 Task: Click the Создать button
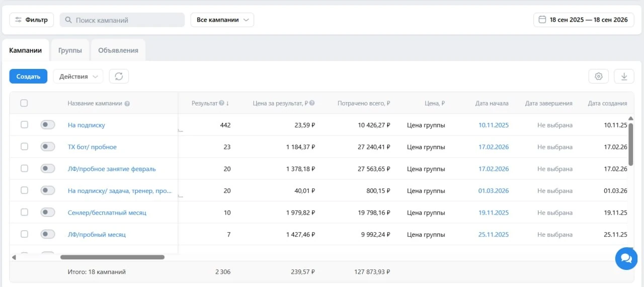[28, 77]
